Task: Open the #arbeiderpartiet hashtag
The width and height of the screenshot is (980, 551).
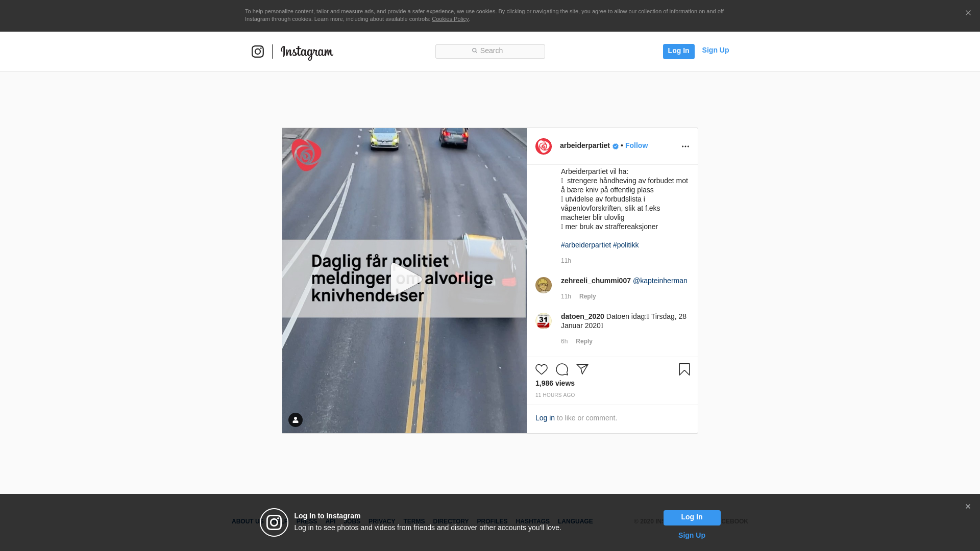Action: pyautogui.click(x=586, y=245)
